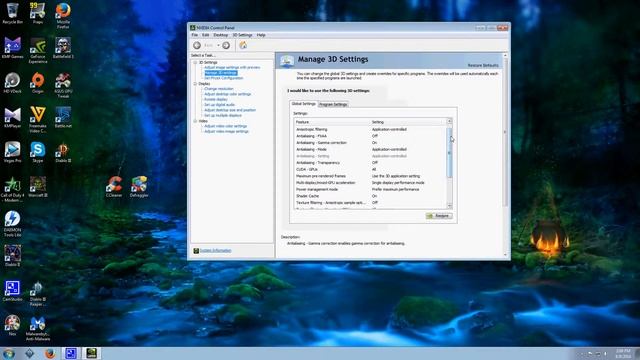
Task: Open DAEMON Tools Lite shortcut
Action: click(x=12, y=224)
